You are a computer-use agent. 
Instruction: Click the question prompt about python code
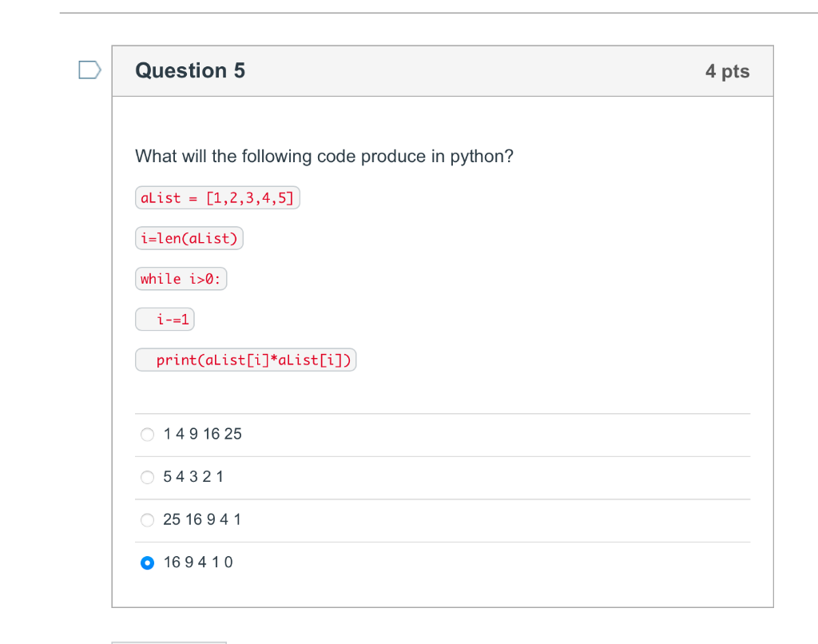(324, 156)
